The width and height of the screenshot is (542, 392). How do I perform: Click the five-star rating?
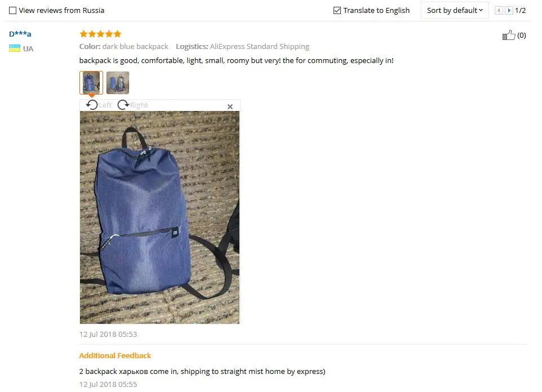100,34
